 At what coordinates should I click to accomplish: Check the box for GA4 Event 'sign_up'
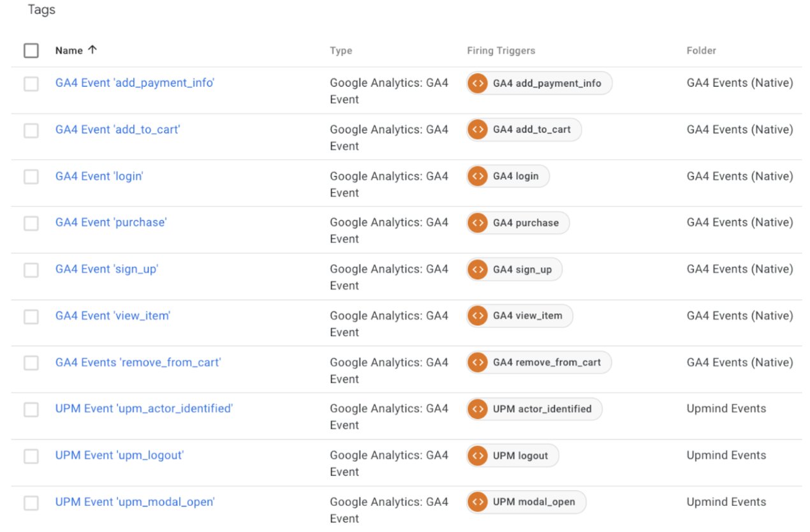pyautogui.click(x=31, y=270)
